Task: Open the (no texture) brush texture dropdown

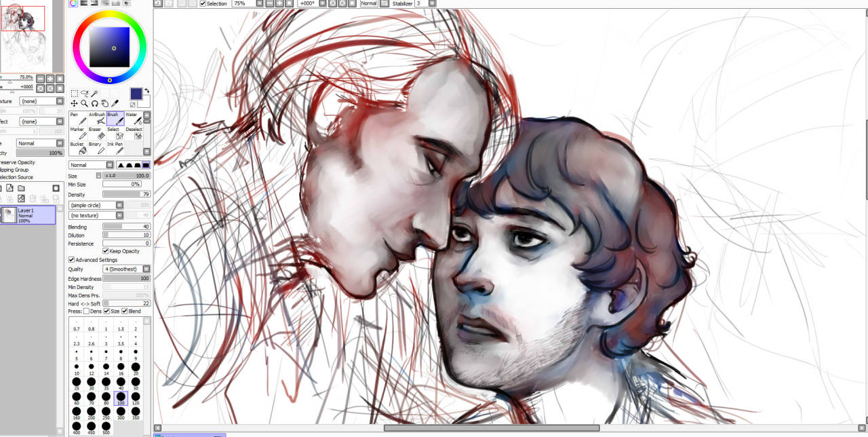Action: pos(96,215)
